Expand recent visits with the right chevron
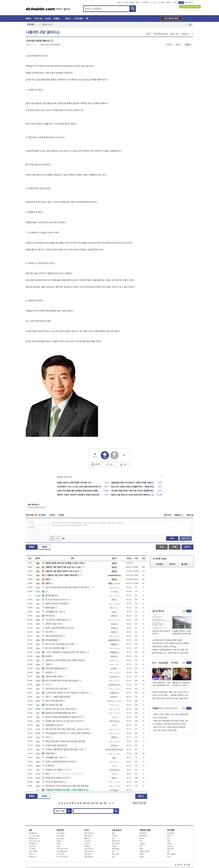 [185, 25]
